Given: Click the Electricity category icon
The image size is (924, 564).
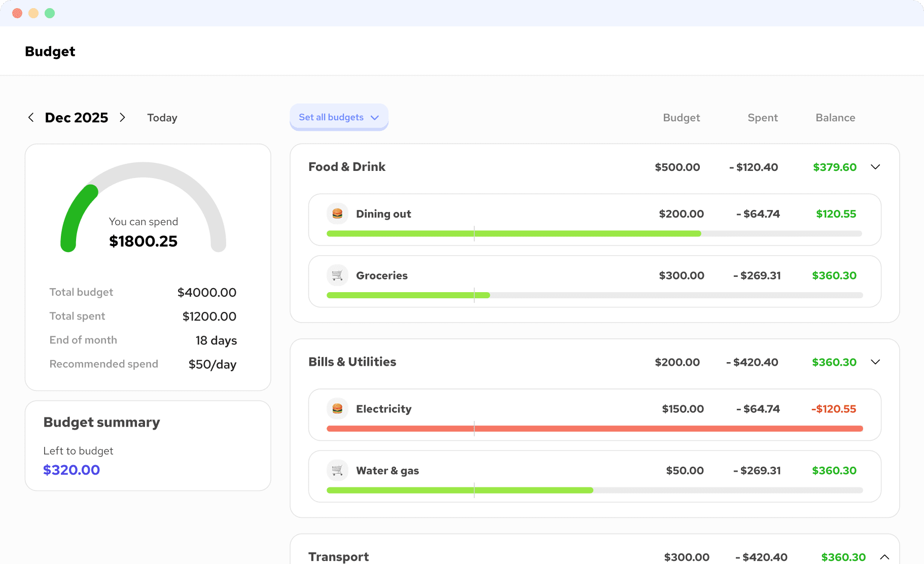Looking at the screenshot, I should 337,408.
